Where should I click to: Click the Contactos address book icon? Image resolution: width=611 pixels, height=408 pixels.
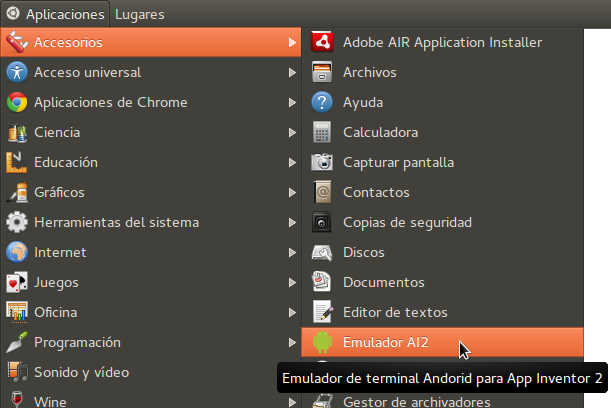pos(322,192)
